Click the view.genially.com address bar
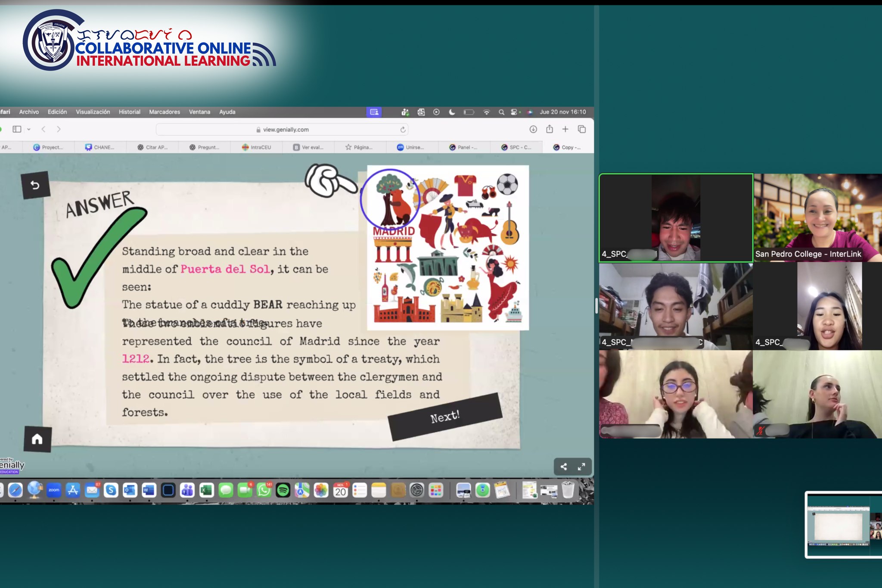Viewport: 882px width, 588px height. pos(282,129)
